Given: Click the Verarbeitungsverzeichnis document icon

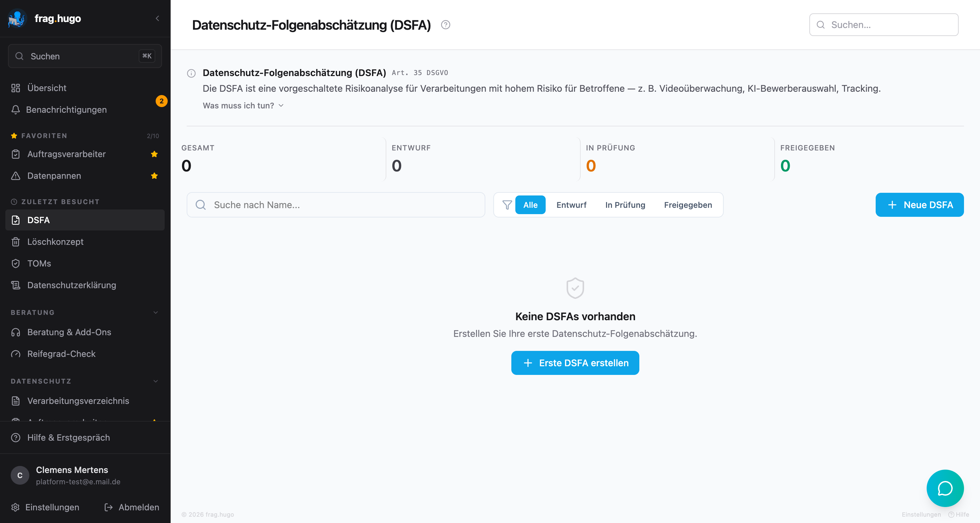Looking at the screenshot, I should point(16,401).
